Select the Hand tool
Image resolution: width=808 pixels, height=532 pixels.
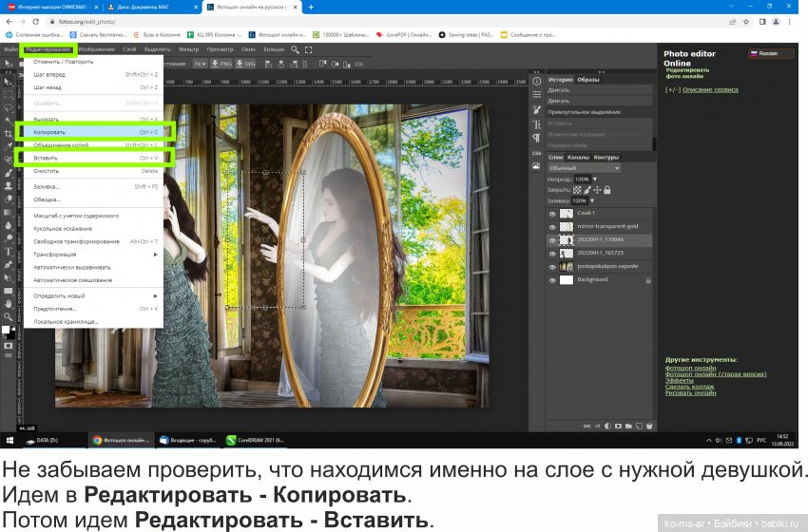click(9, 304)
